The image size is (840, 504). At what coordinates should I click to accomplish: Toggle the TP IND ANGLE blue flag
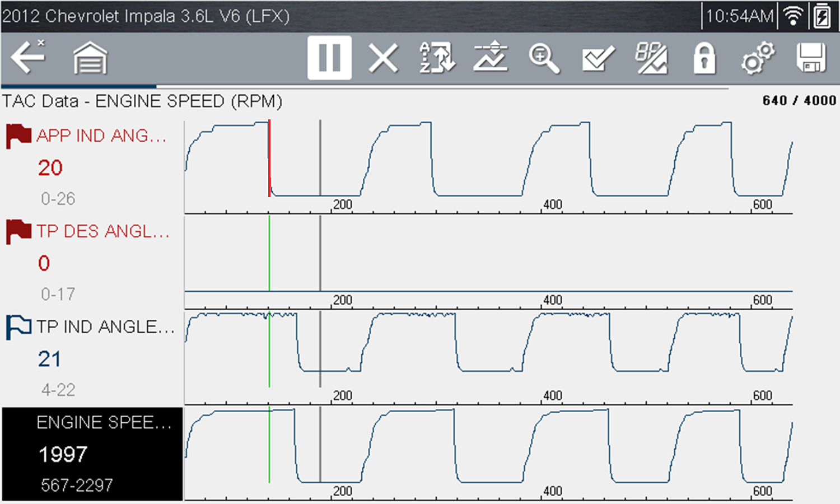click(x=18, y=327)
